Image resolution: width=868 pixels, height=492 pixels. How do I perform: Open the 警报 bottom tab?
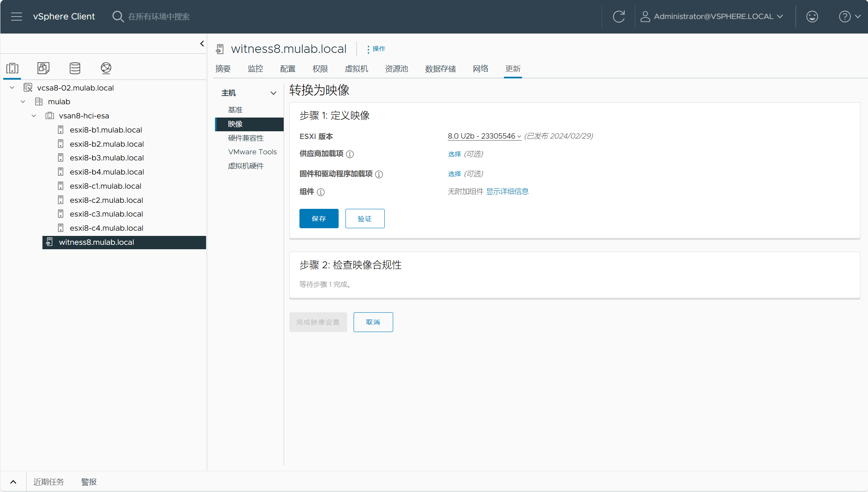(x=89, y=482)
